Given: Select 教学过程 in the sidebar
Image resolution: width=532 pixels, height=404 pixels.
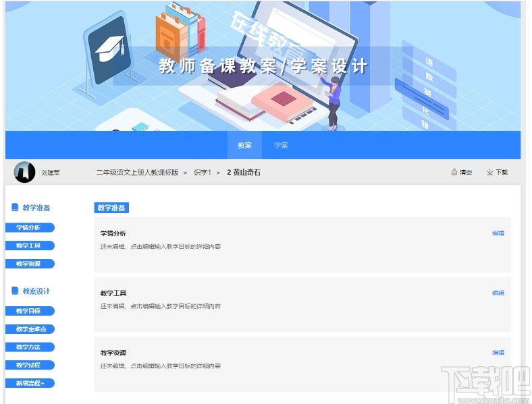Looking at the screenshot, I should 30,365.
